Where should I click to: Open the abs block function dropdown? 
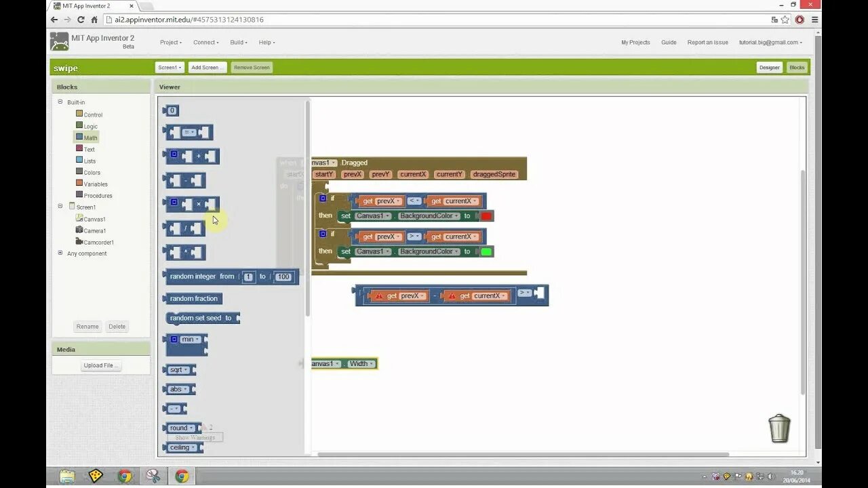click(178, 389)
